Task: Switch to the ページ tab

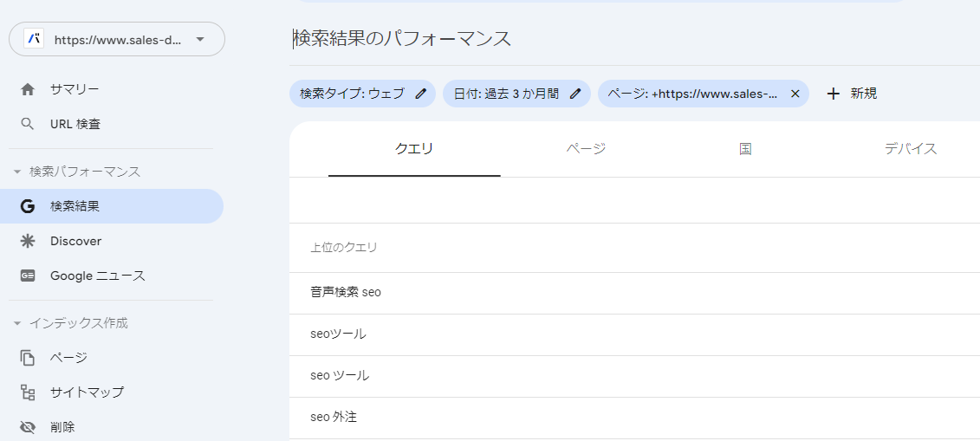Action: (x=587, y=149)
